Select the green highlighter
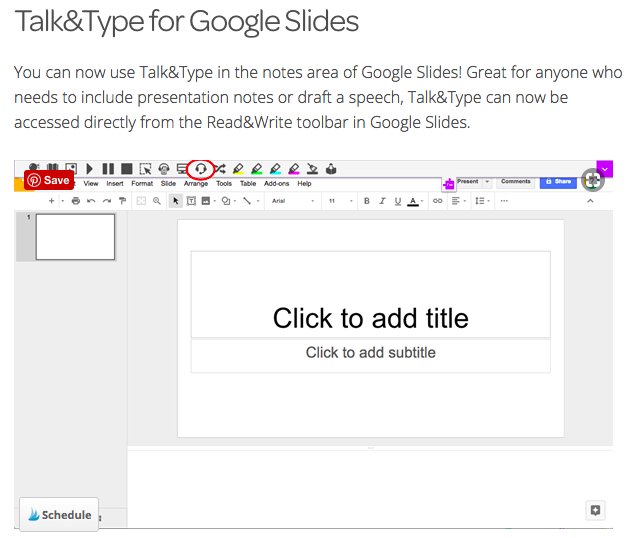Image resolution: width=631 pixels, height=538 pixels. point(257,169)
